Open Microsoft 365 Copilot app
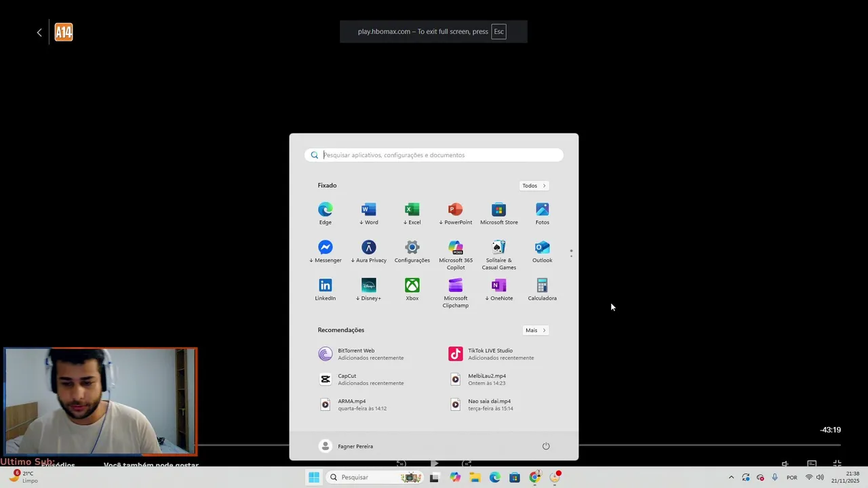 [456, 255]
